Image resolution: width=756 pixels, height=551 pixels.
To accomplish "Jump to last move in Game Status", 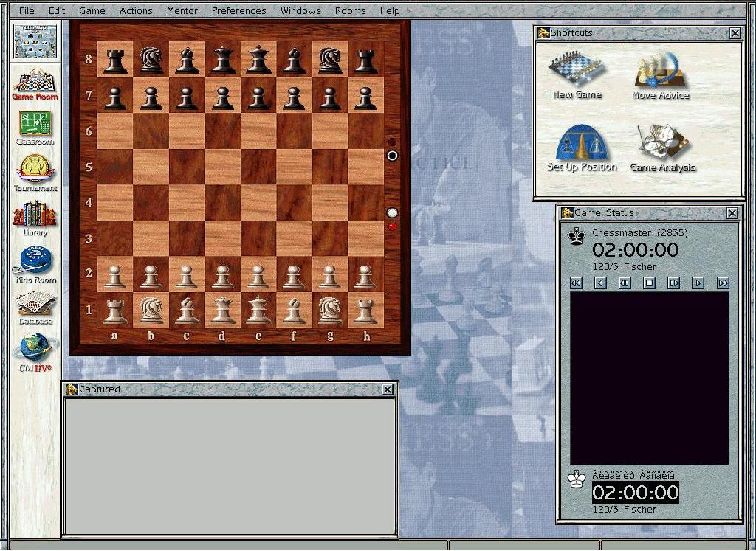I will [723, 283].
